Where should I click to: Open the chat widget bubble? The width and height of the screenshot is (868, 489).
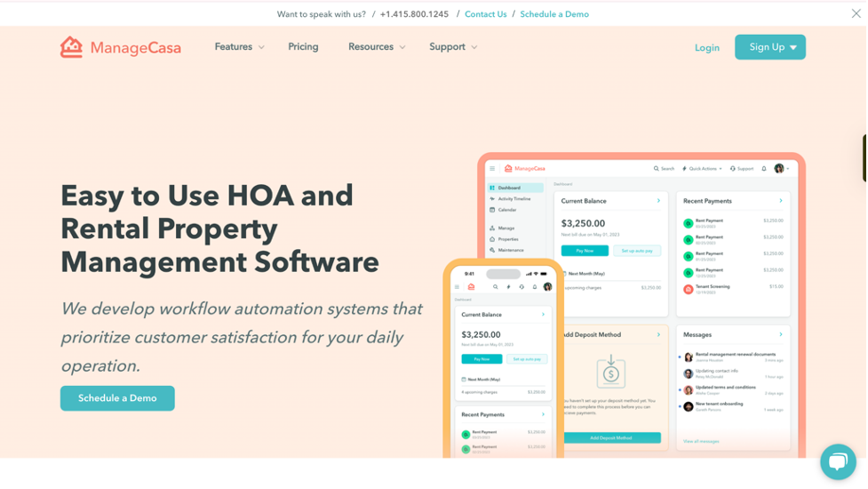[x=838, y=461]
